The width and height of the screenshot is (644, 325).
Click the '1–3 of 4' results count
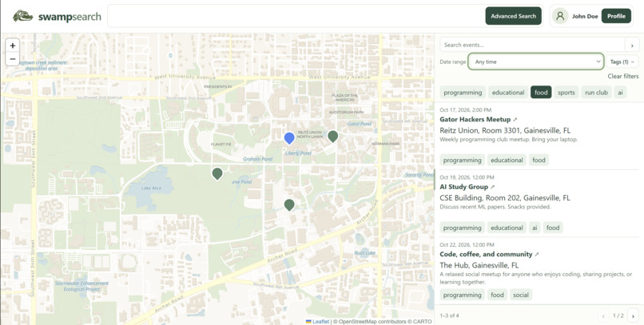449,315
